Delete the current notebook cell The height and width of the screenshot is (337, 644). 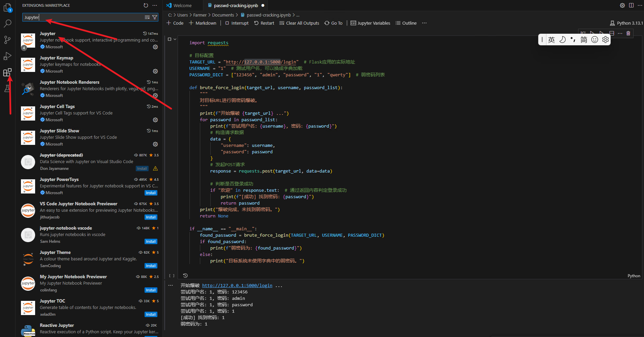pyautogui.click(x=628, y=33)
